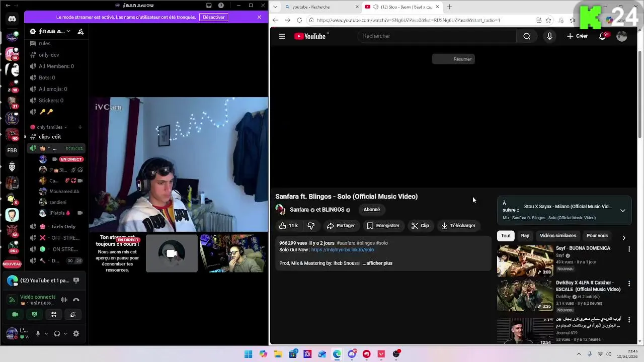The image size is (644, 362).
Task: Stop streaming icon next to YouTube stream
Action: pyautogui.click(x=76, y=281)
